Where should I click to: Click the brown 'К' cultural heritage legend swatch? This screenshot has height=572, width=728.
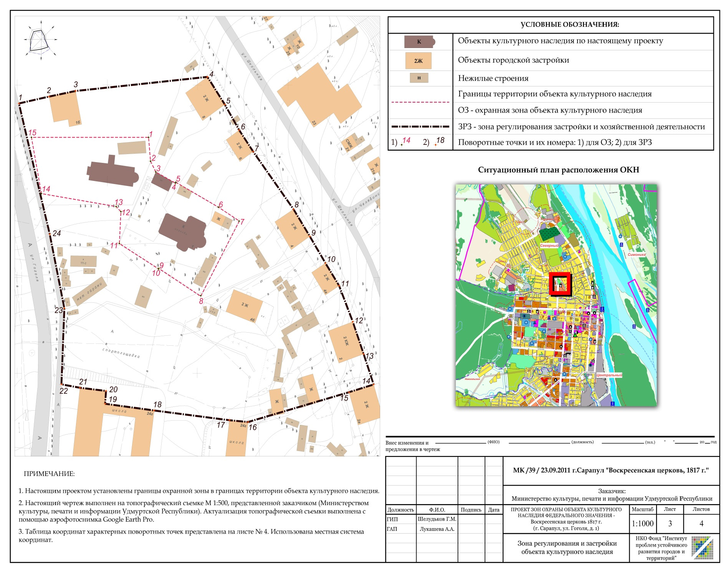(419, 41)
